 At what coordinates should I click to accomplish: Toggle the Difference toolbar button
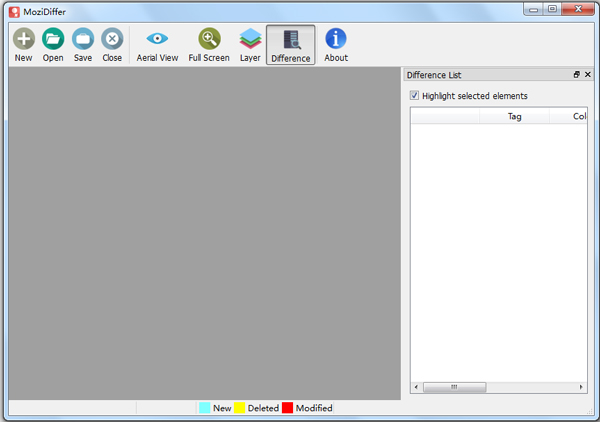[x=290, y=45]
